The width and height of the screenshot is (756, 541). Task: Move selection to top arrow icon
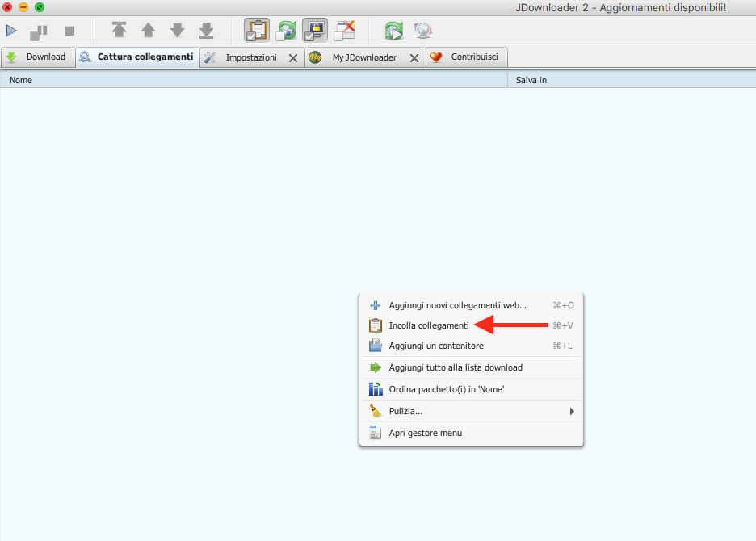119,30
